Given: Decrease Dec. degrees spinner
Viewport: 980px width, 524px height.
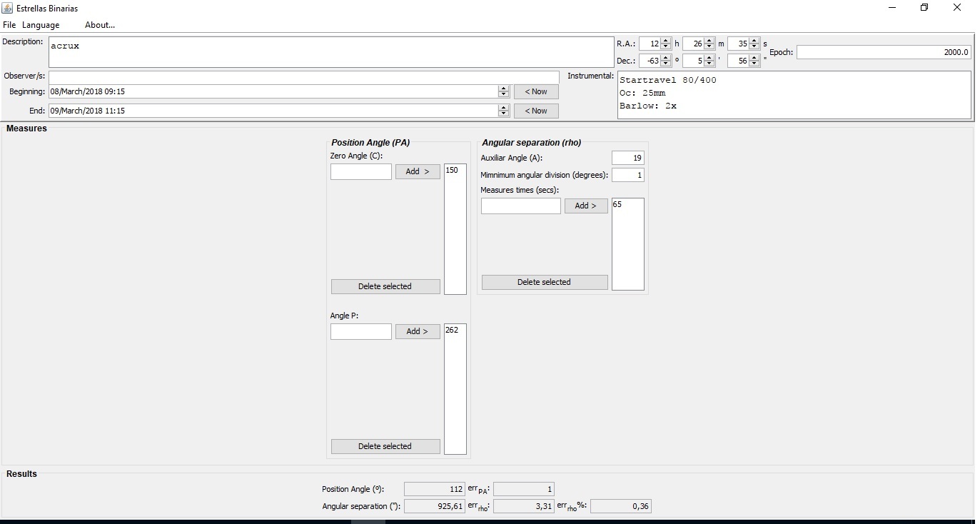Looking at the screenshot, I should [666, 64].
